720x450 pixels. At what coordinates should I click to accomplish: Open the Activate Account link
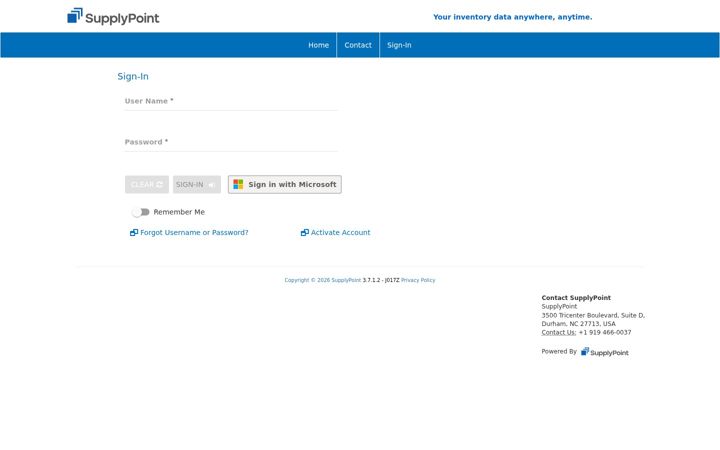[340, 233]
